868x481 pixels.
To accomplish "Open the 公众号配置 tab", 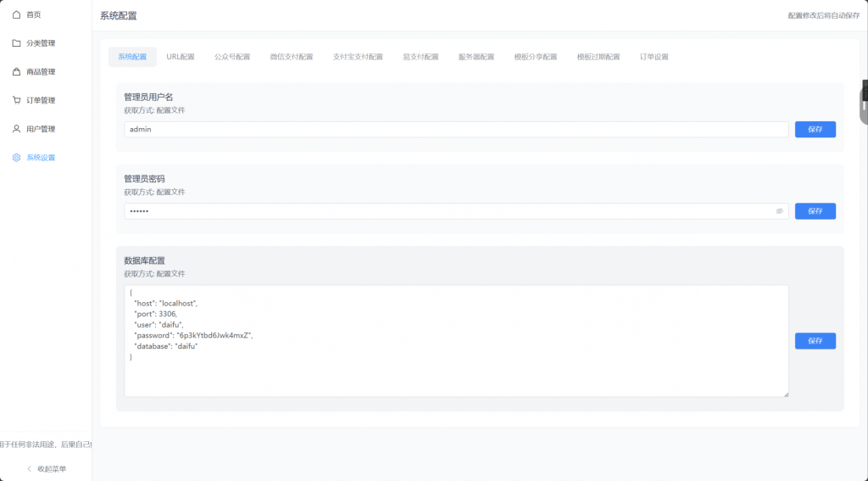I will [231, 57].
